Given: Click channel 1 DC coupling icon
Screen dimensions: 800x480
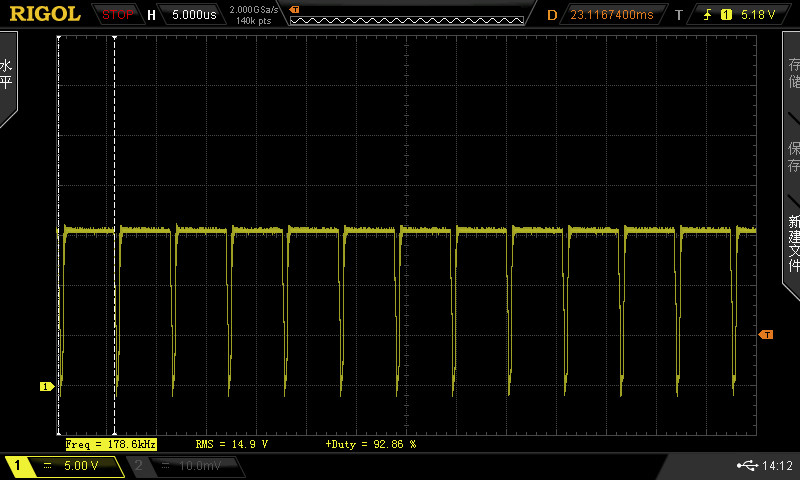Looking at the screenshot, I should click(47, 465).
